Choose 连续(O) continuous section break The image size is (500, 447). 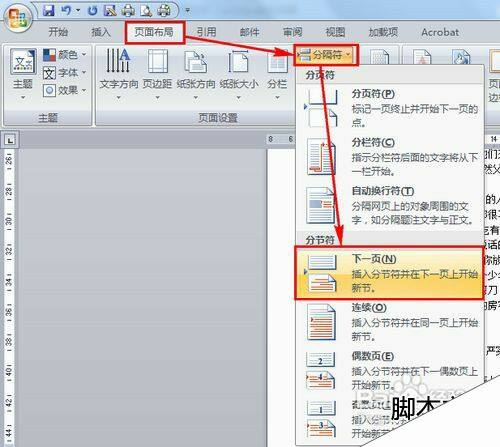pos(389,322)
